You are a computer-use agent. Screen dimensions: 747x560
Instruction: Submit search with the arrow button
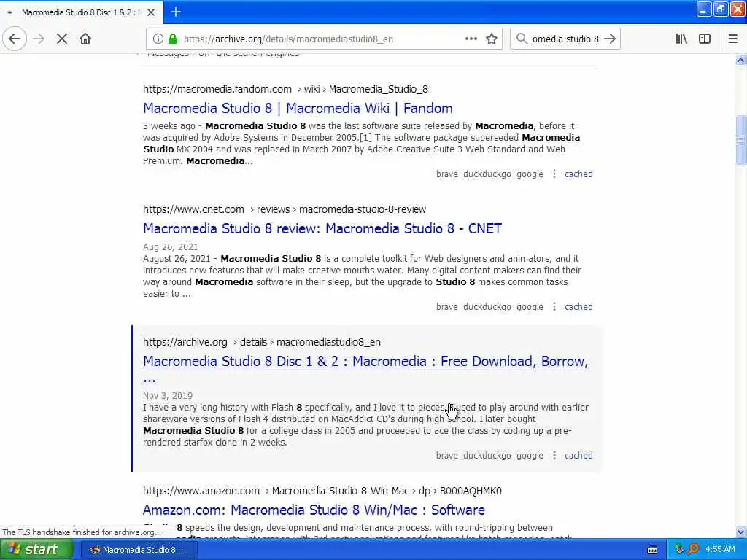pyautogui.click(x=610, y=39)
